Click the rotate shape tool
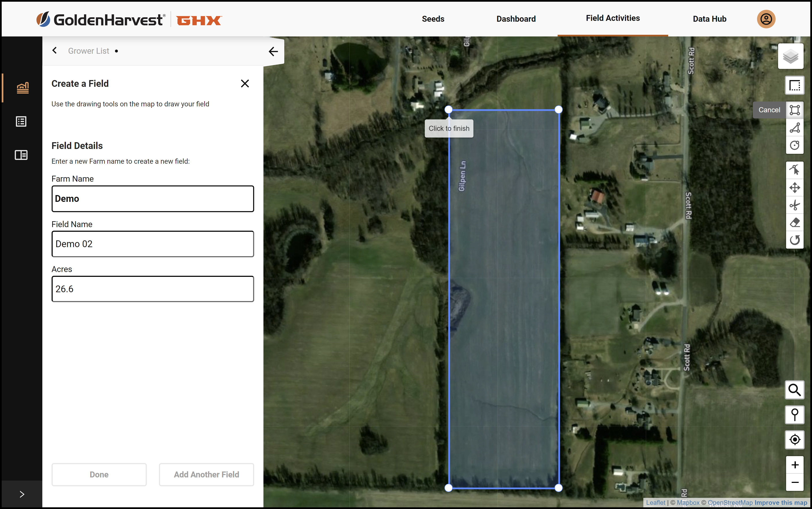 (795, 240)
